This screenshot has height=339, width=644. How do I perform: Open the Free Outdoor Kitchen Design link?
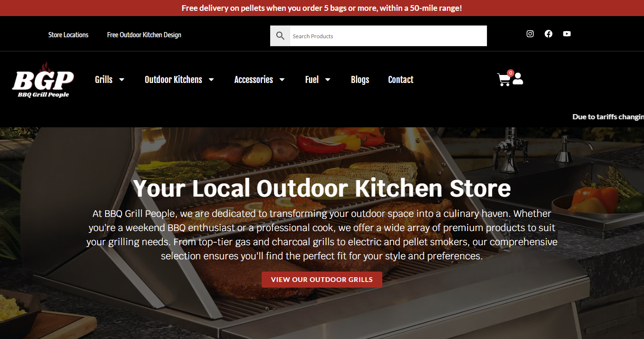point(144,35)
